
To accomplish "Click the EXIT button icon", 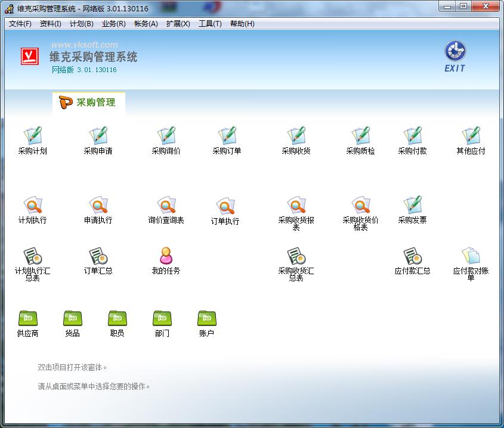I will click(455, 56).
